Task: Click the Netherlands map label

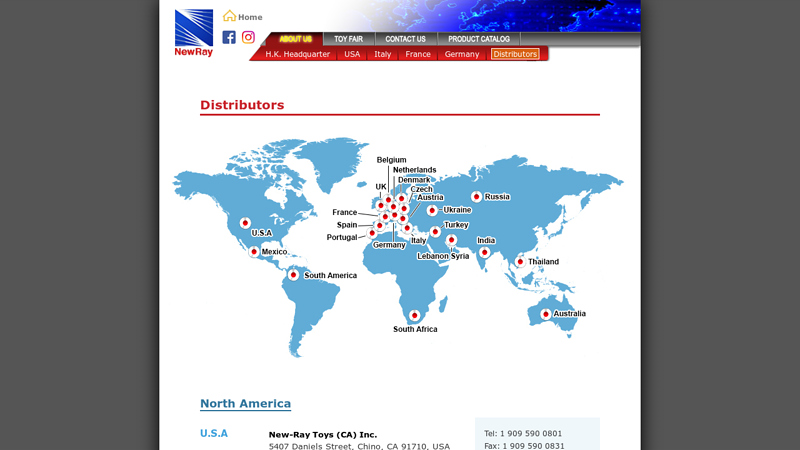Action: pyautogui.click(x=414, y=170)
